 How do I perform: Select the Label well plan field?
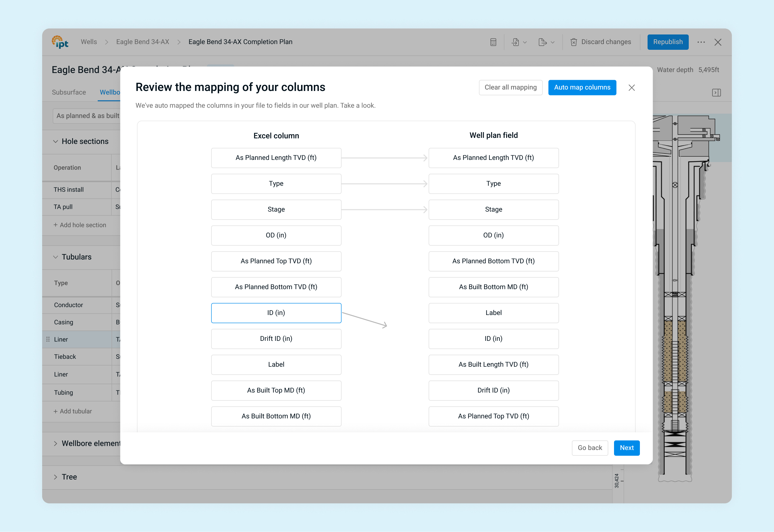point(493,313)
